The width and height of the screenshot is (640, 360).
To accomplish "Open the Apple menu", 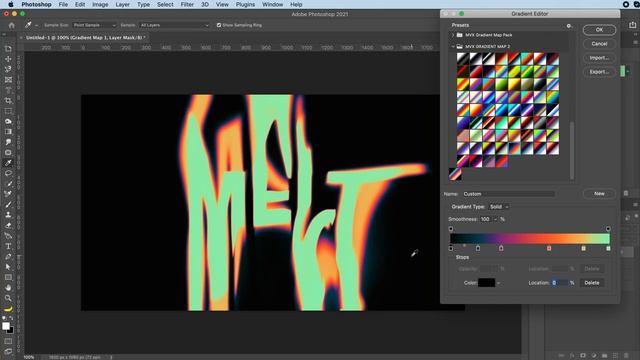I will point(11,4).
